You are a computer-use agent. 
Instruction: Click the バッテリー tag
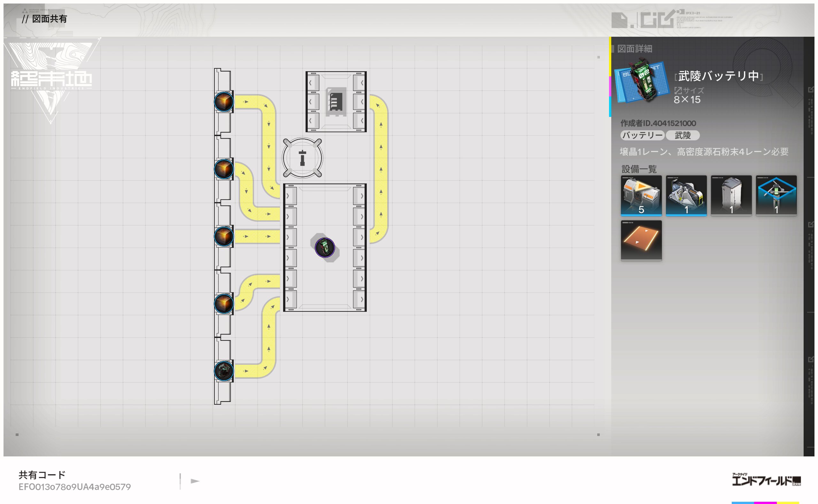click(642, 135)
